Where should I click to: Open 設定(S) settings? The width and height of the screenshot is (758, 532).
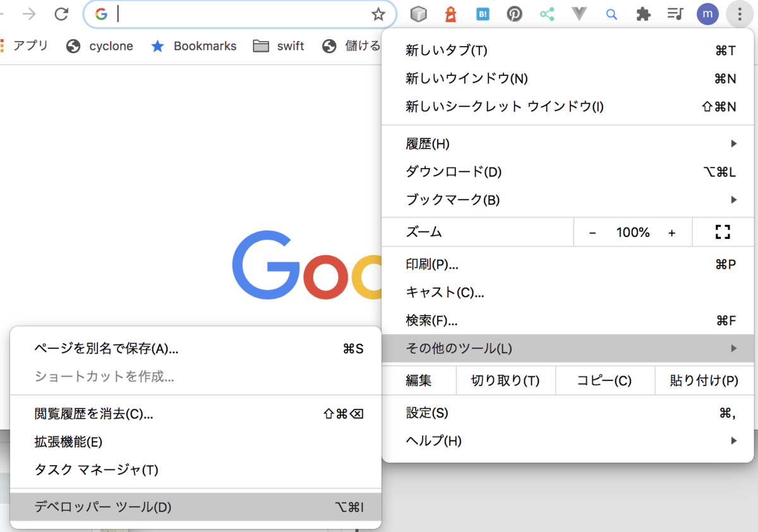[x=567, y=413]
